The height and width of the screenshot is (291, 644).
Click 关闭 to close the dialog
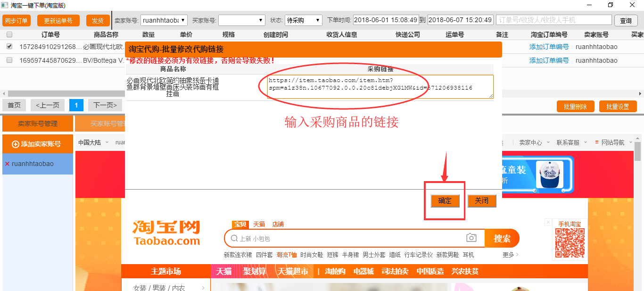tap(482, 201)
